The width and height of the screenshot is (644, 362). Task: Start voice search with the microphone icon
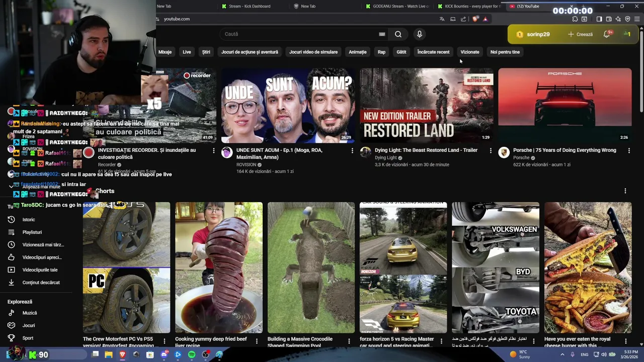[x=419, y=34]
